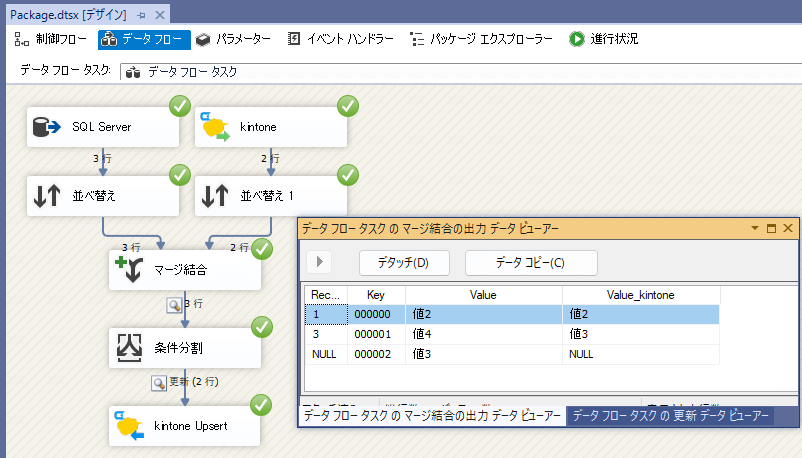Click the デタッチ(D) button

403,263
